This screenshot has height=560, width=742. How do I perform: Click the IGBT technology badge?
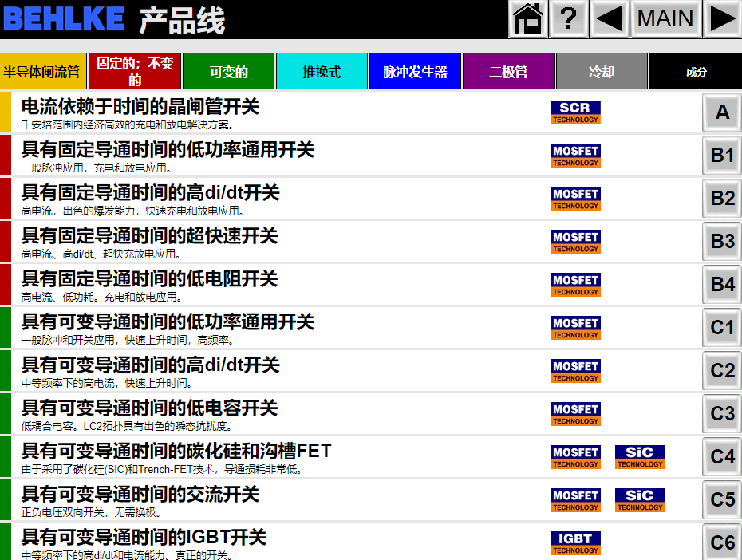[575, 543]
